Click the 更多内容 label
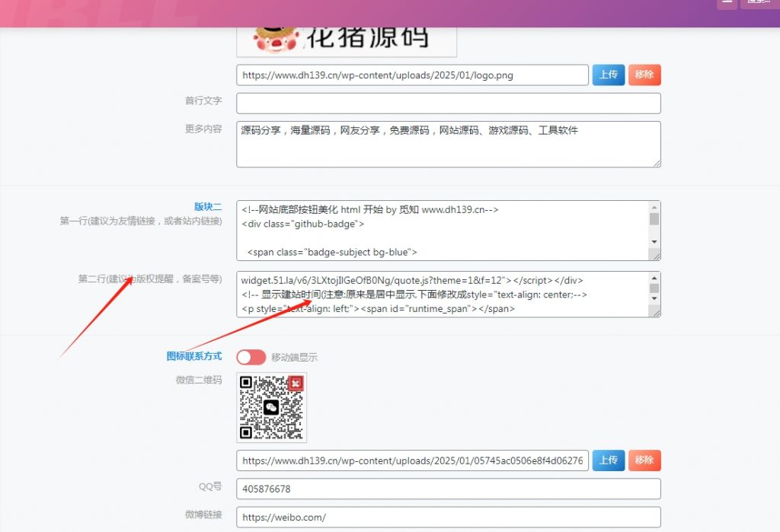This screenshot has height=532, width=780. click(203, 129)
